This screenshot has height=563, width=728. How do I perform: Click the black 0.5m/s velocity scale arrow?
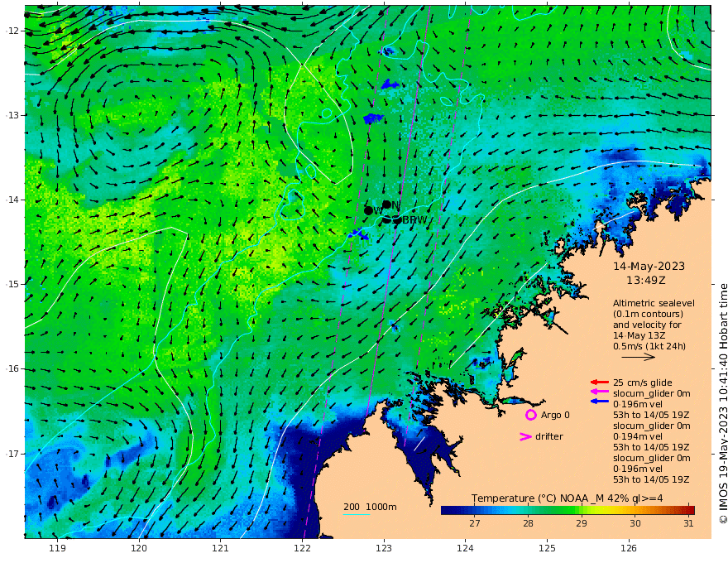click(638, 357)
